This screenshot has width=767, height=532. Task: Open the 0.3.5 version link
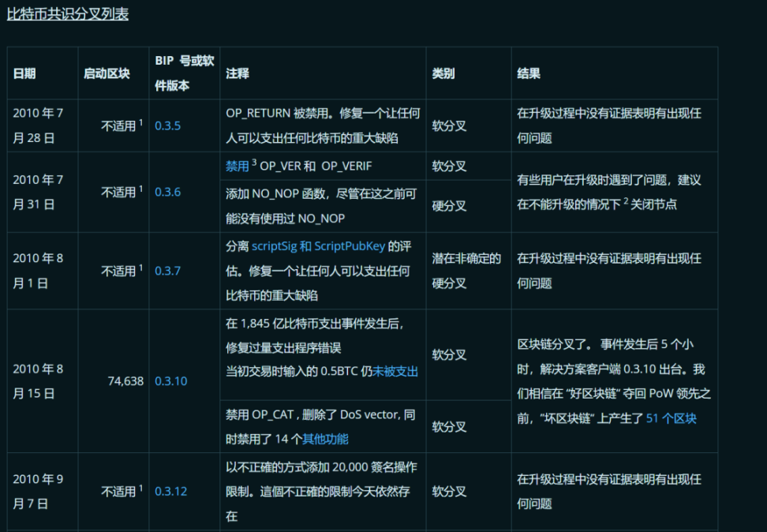point(168,126)
